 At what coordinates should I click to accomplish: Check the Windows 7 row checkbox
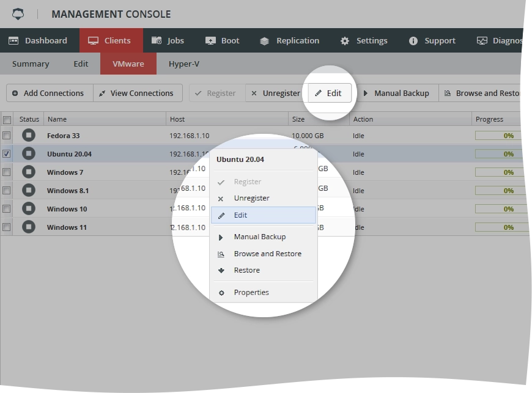7,172
